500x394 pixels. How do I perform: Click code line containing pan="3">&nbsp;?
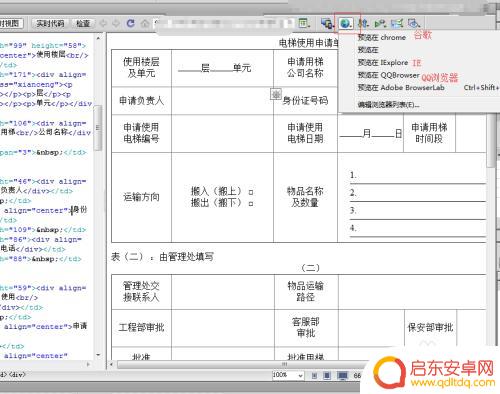pos(43,153)
